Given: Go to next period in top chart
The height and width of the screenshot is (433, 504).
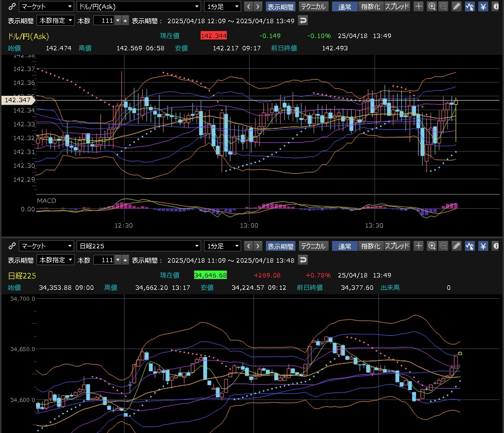Looking at the screenshot, I should pos(258,6).
